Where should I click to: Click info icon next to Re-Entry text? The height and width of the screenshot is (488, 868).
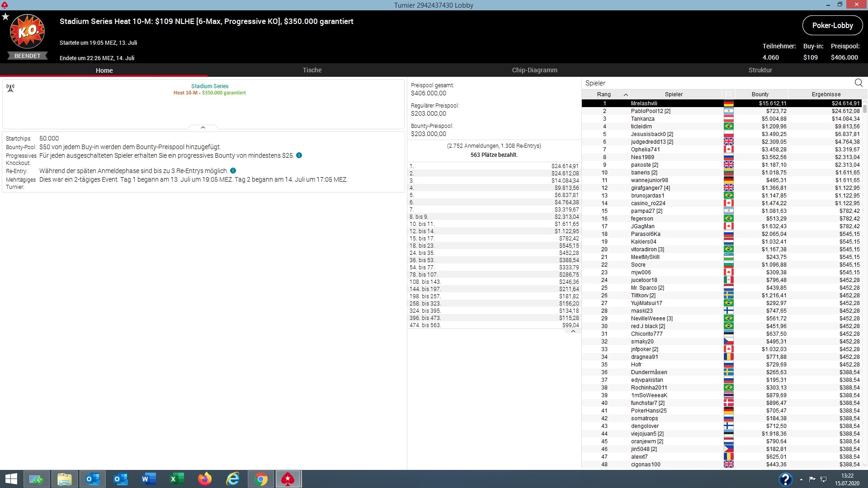pyautogui.click(x=233, y=171)
